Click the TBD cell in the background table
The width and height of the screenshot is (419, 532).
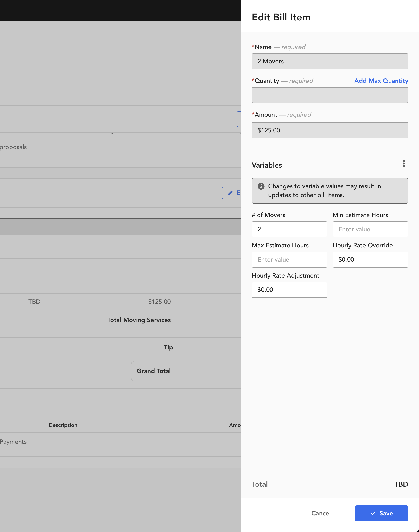tap(34, 302)
